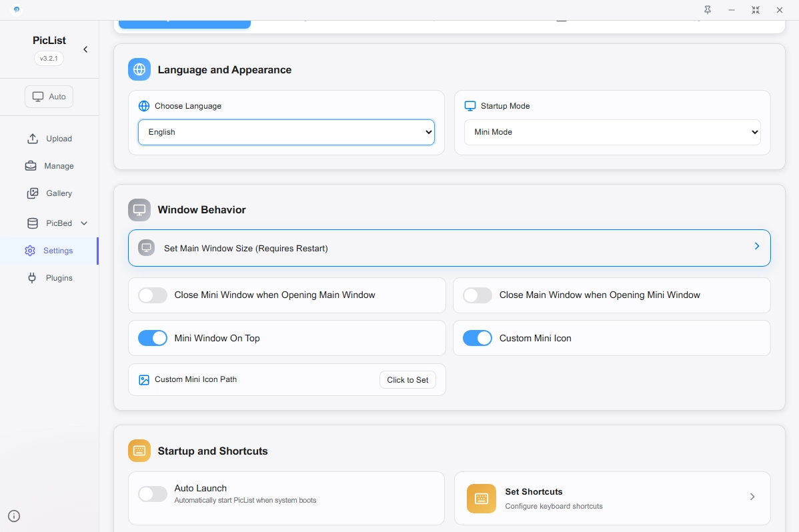Open the Startup Mode dropdown

(x=612, y=132)
